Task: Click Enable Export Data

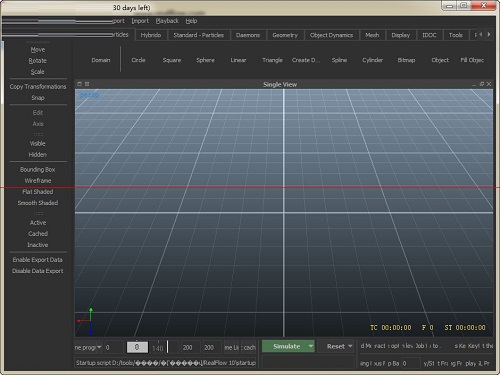Action: click(x=38, y=260)
